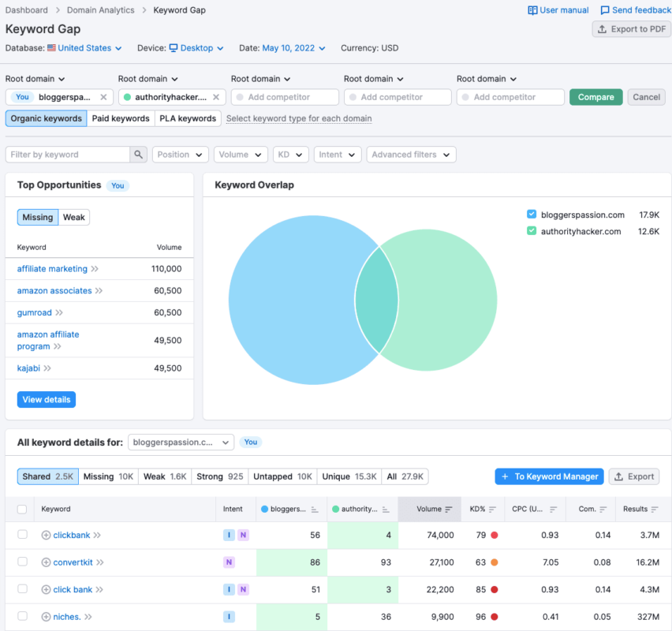Toggle bloggerspassion.com checkbox in overlap legend

532,215
